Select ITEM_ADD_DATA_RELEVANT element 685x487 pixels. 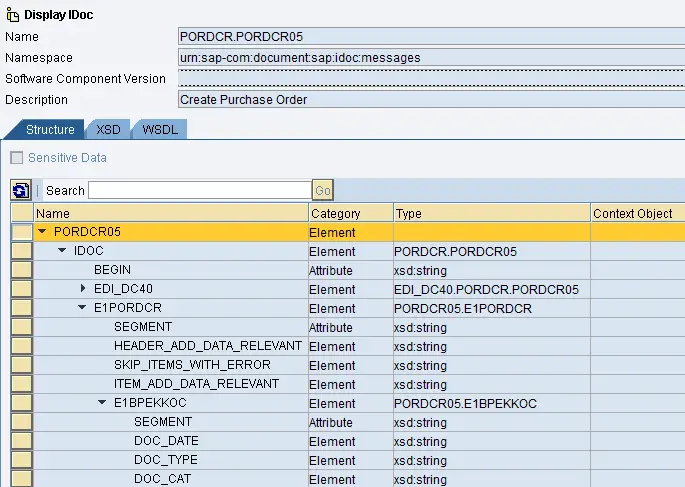tap(196, 384)
